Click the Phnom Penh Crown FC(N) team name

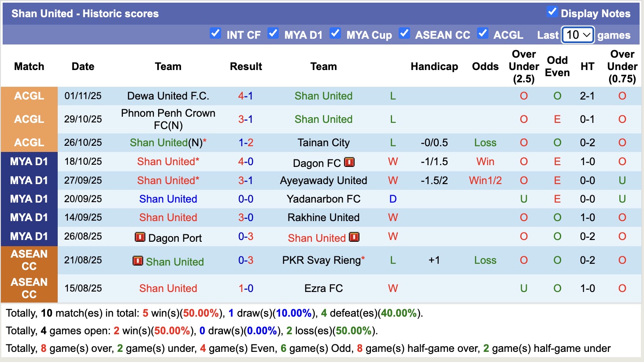pyautogui.click(x=168, y=119)
